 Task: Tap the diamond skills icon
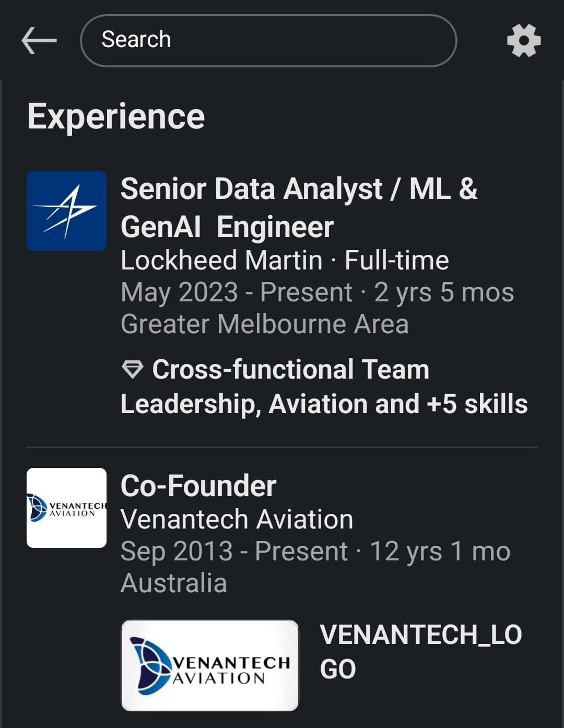[132, 370]
